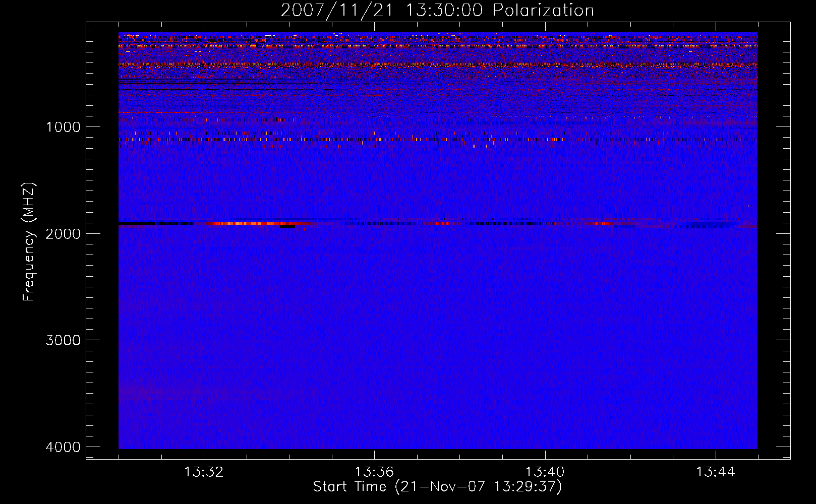Select the "13:44" time tick label
This screenshot has width=816, height=504.
point(716,472)
